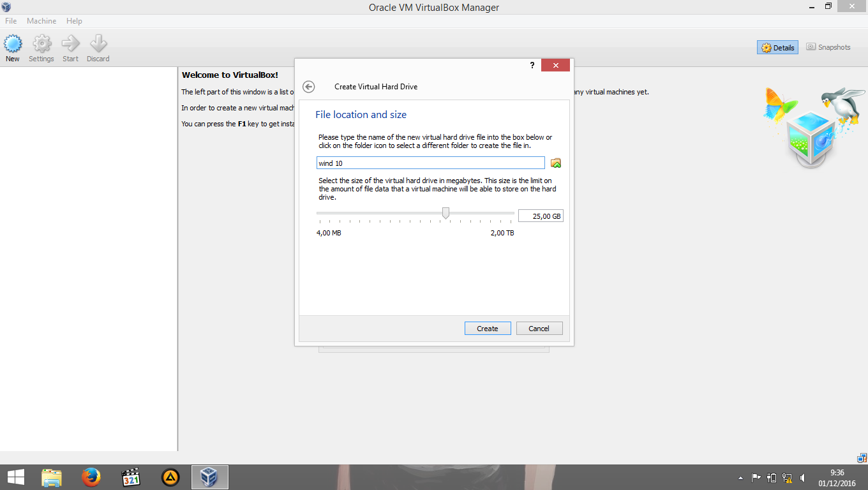Switch to Snapshots view

[x=828, y=47]
